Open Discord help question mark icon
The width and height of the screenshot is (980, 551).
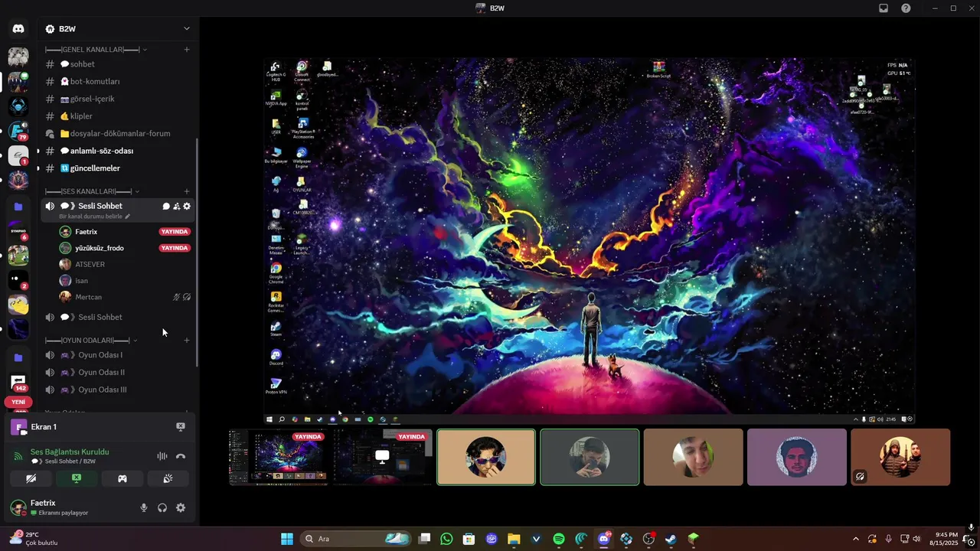[906, 8]
